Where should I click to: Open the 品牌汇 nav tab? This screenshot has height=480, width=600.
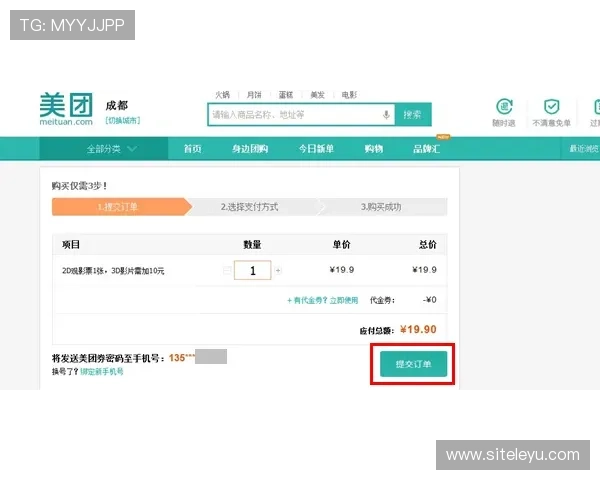pyautogui.click(x=426, y=149)
